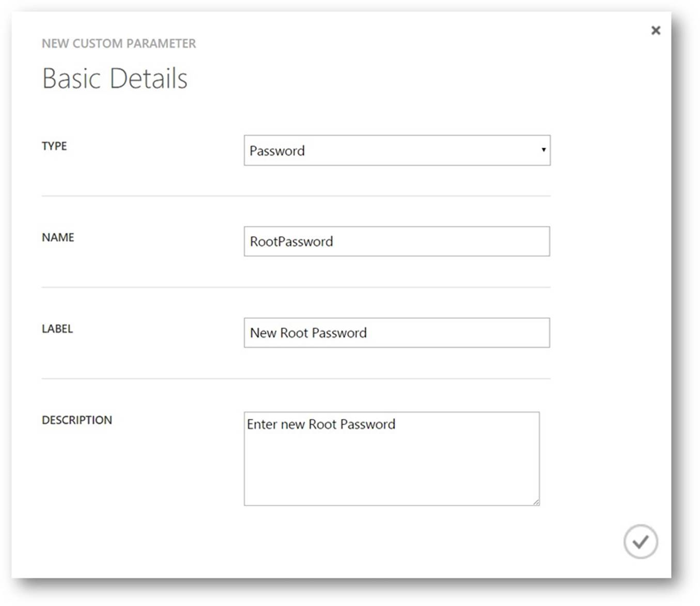Click the LABEL field label
The image size is (700, 606).
tap(57, 329)
